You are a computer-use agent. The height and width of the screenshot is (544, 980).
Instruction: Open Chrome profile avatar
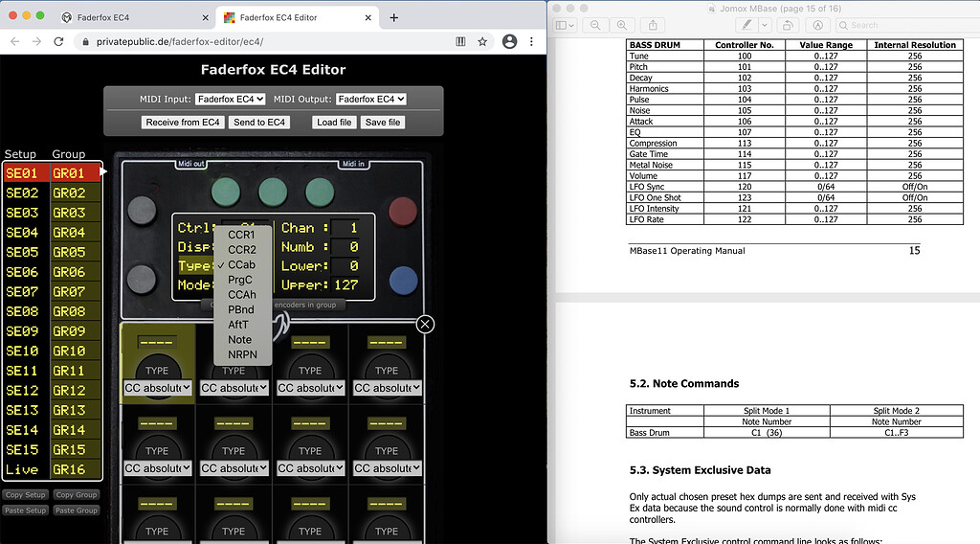click(509, 42)
